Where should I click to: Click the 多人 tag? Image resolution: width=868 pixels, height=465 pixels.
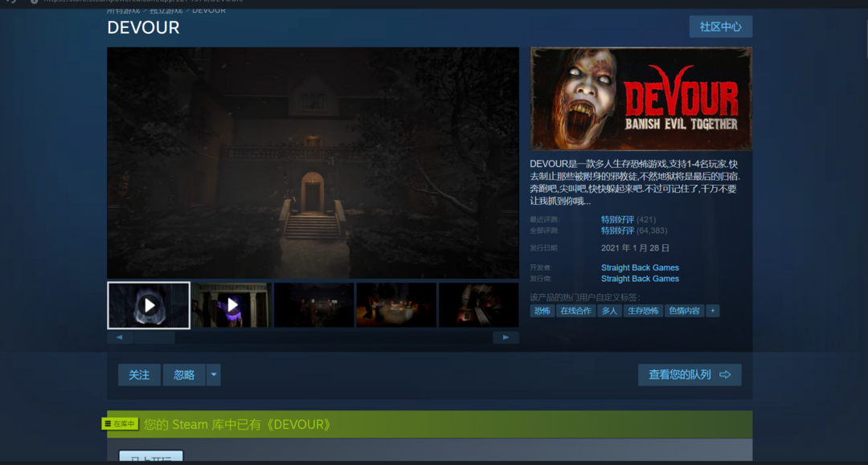point(609,311)
